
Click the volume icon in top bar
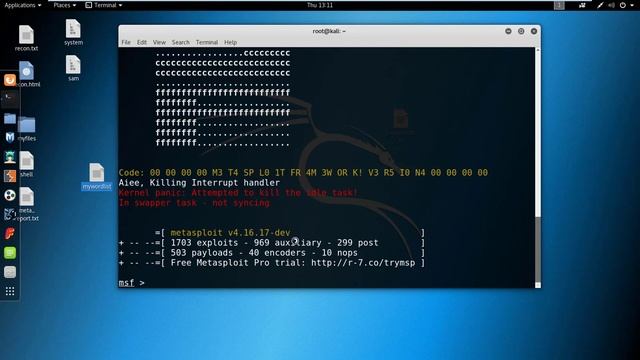point(611,5)
